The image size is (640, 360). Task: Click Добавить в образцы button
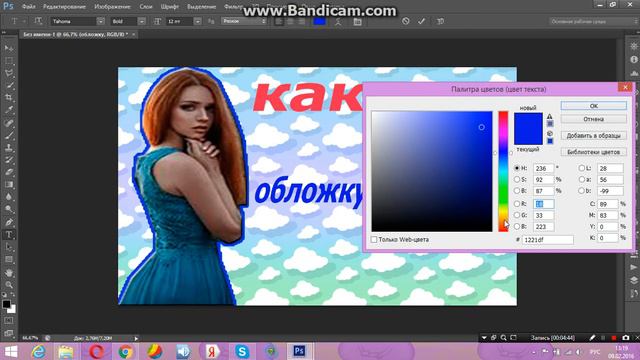point(593,136)
